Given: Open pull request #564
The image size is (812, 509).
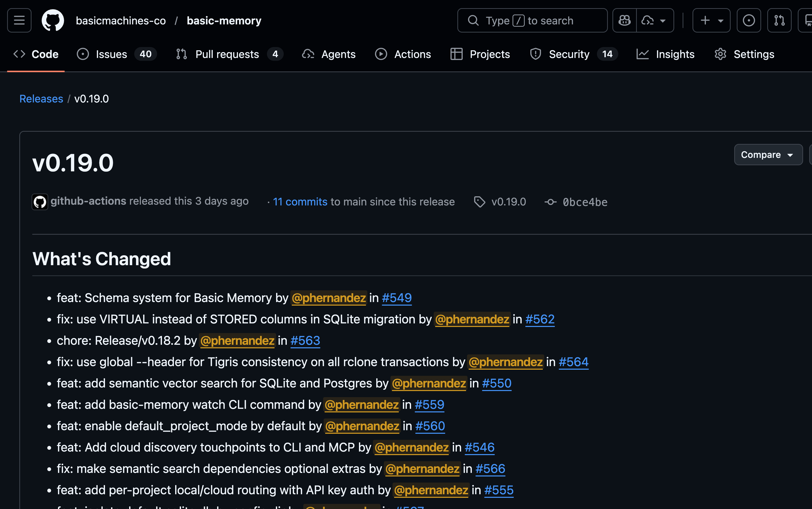Looking at the screenshot, I should [x=574, y=362].
